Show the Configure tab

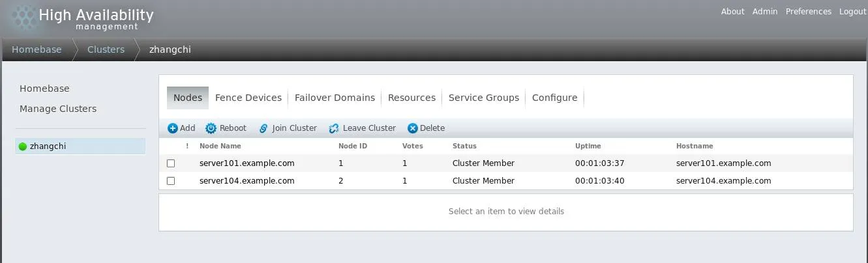click(x=554, y=98)
